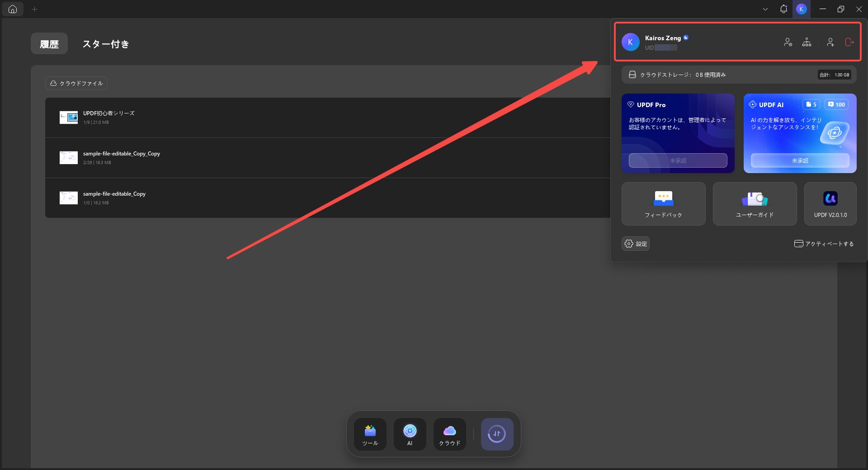Click アクティベートする link
Image resolution: width=868 pixels, height=470 pixels.
coord(824,244)
